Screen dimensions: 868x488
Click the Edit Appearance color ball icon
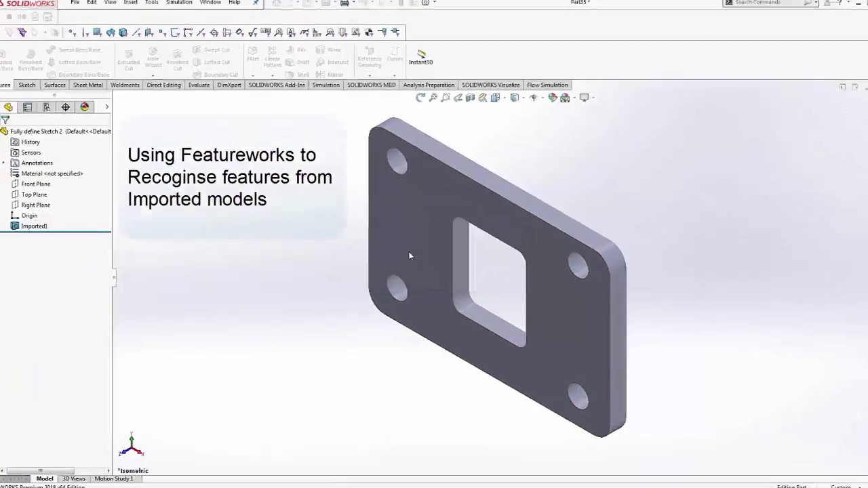(553, 98)
